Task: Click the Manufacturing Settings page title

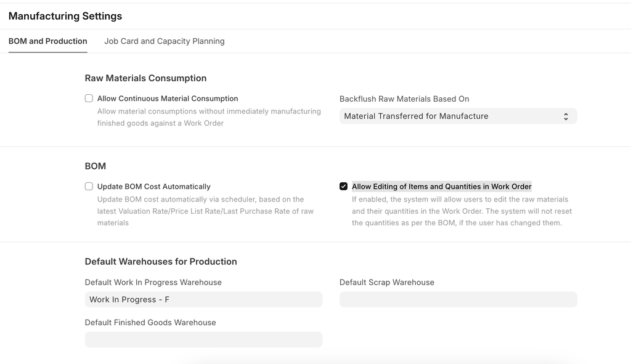Action: 65,16
